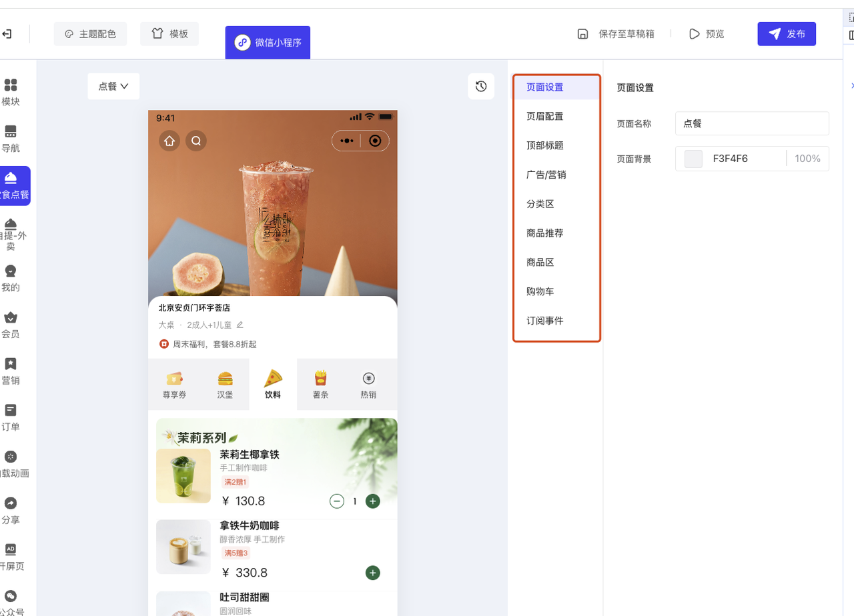Screen dimensions: 854x616
Task: Click plus button for 茉莉生椰拿铁
Action: (x=373, y=501)
